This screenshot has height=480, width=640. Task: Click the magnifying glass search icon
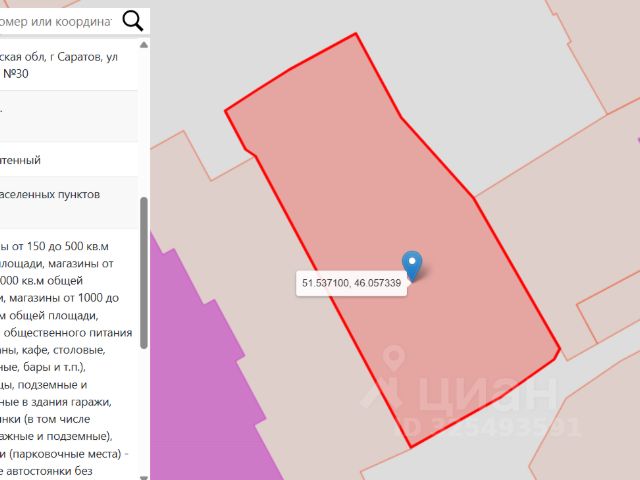pyautogui.click(x=133, y=20)
